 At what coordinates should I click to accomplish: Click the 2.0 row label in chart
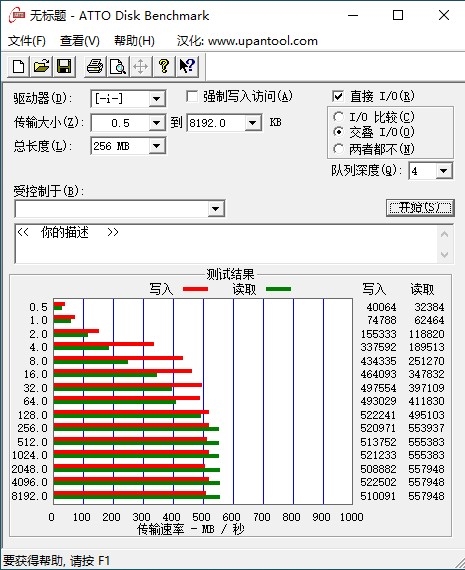(x=39, y=334)
